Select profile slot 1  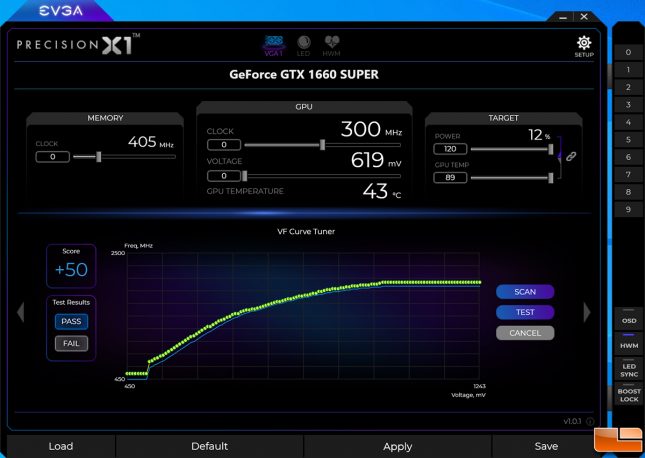pos(628,70)
